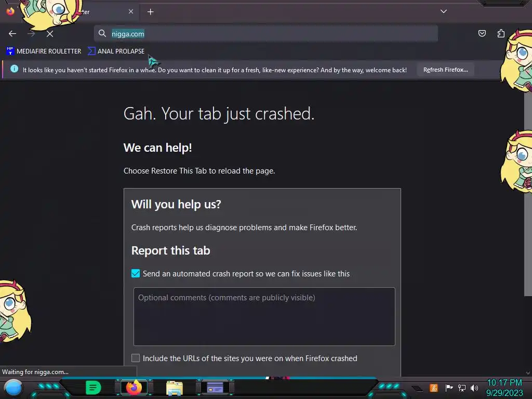The width and height of the screenshot is (532, 399).
Task: Click the blue info icon in the notification bar
Action: [x=14, y=69]
